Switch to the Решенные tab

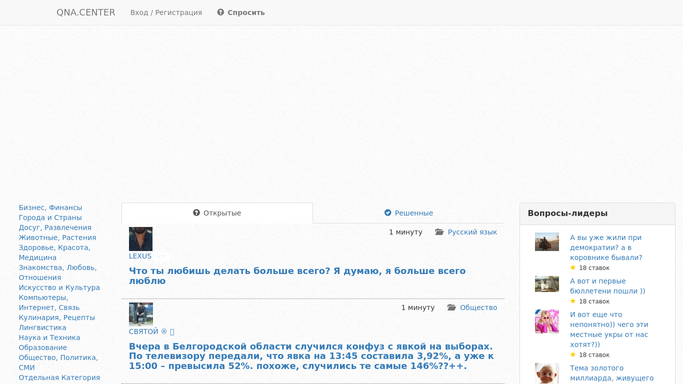tap(409, 212)
